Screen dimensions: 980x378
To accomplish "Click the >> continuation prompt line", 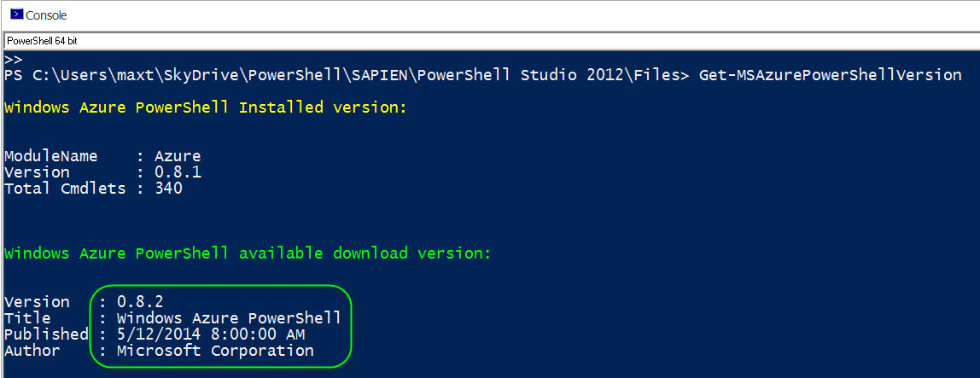I will (13, 60).
